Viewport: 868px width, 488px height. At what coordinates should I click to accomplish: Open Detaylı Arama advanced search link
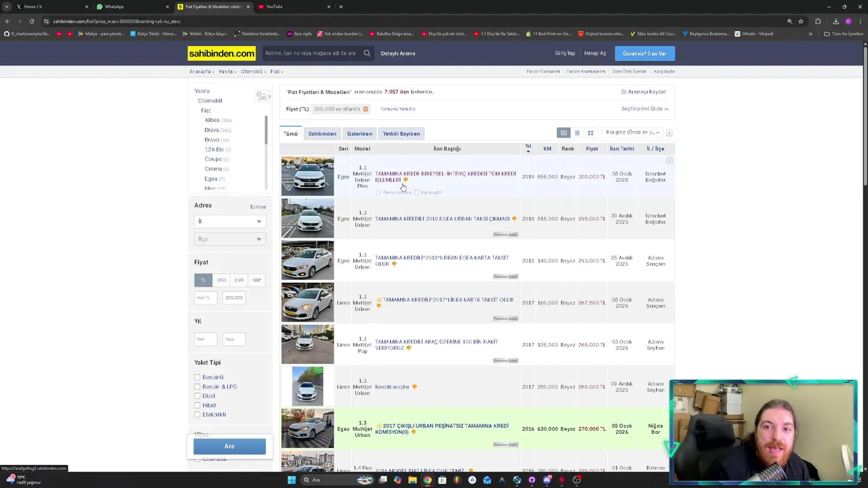pyautogui.click(x=398, y=54)
